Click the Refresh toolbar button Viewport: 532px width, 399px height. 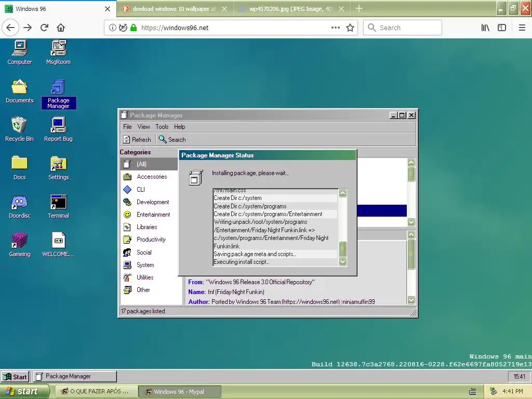coord(137,139)
